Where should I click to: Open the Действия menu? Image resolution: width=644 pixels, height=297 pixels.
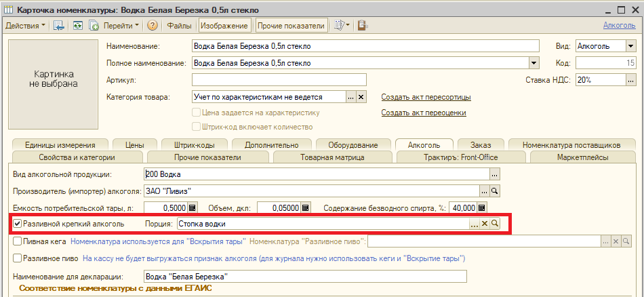pyautogui.click(x=26, y=26)
